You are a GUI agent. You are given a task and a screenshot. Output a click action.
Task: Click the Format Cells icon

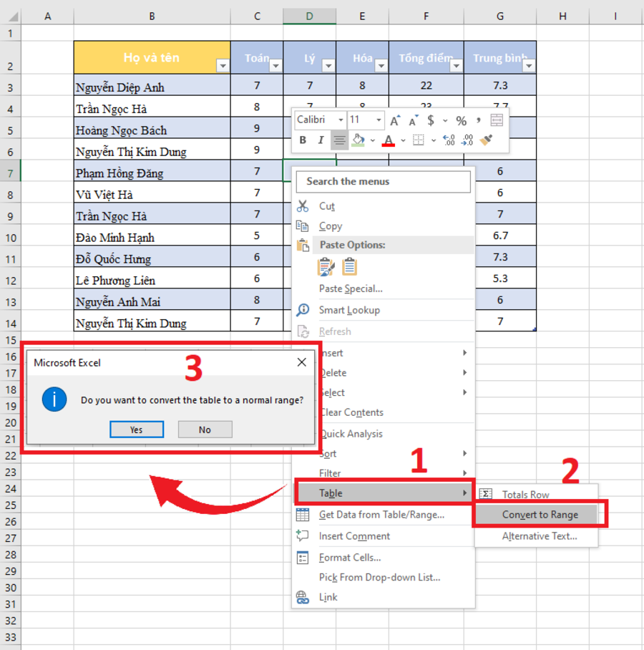(303, 558)
